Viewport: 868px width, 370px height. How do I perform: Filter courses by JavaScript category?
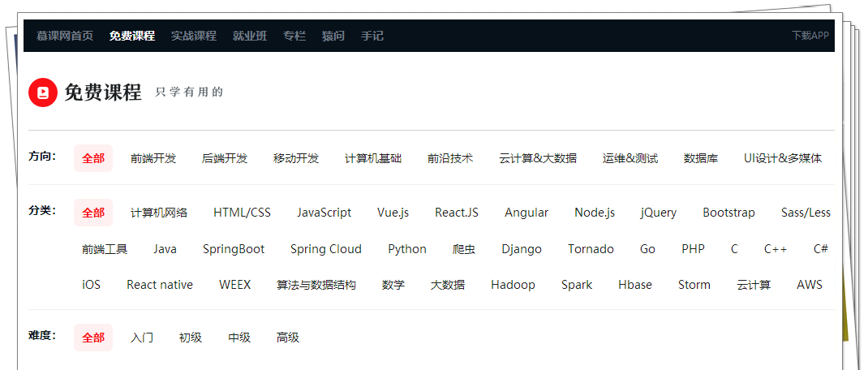[324, 213]
